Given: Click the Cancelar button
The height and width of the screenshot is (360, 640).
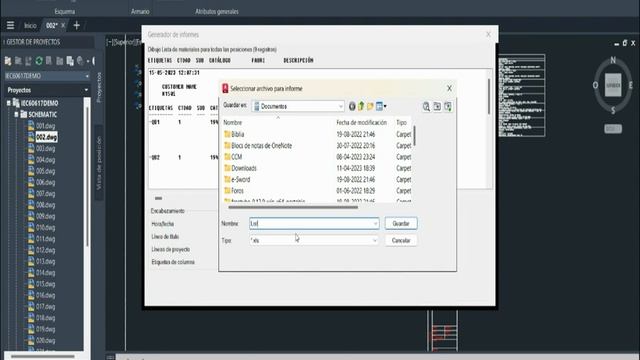Looking at the screenshot, I should coord(401,240).
